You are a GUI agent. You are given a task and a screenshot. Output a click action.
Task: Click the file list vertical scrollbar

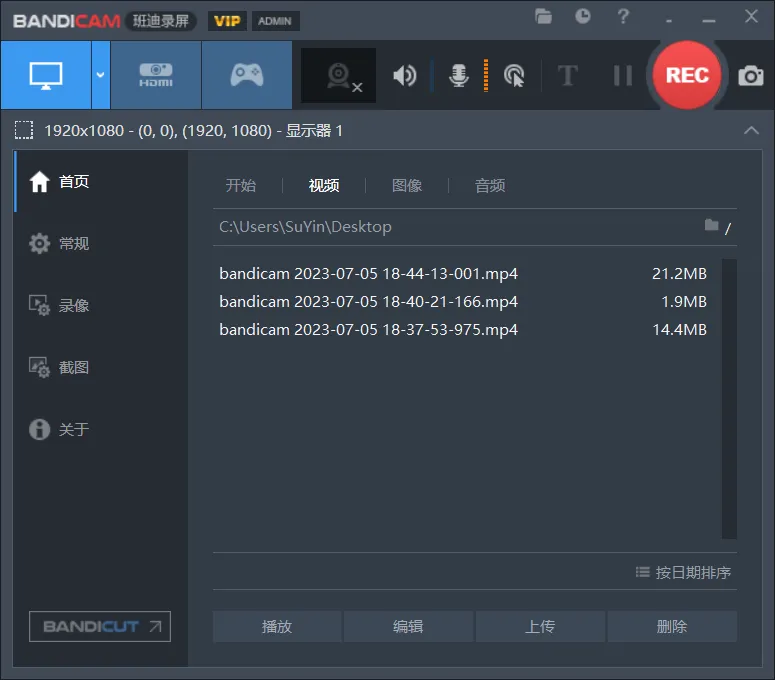point(729,398)
